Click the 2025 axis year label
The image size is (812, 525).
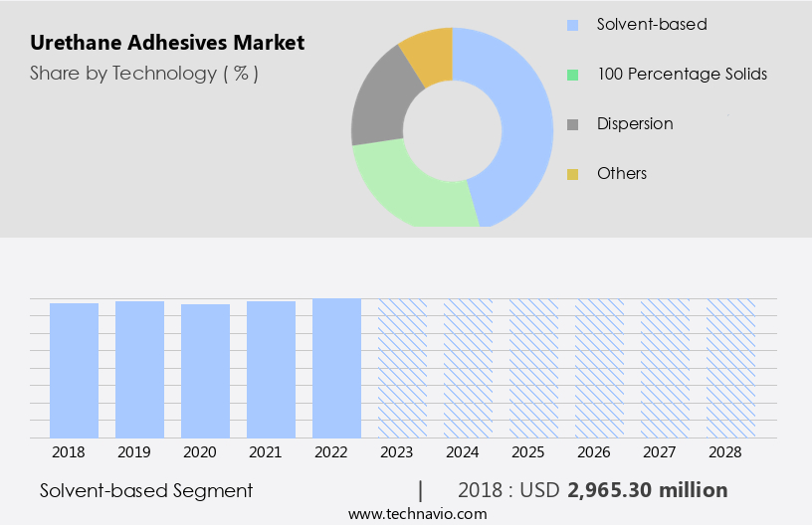point(528,452)
